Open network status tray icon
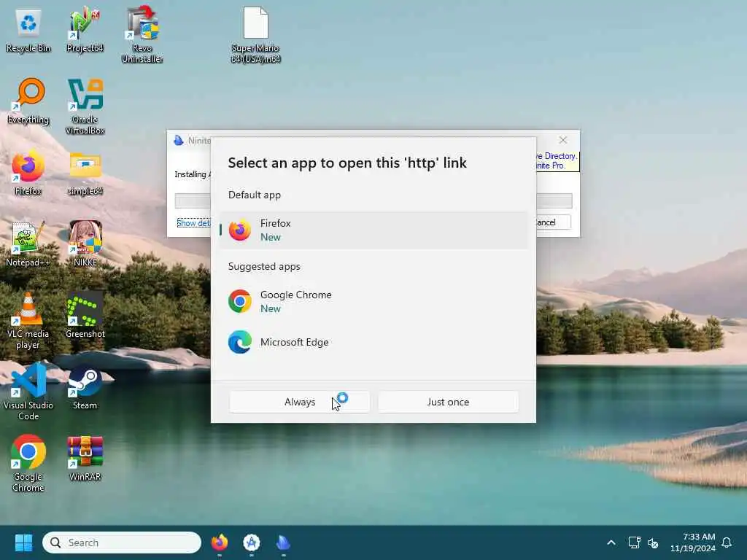Screen dimensions: 747x560 [x=634, y=542]
